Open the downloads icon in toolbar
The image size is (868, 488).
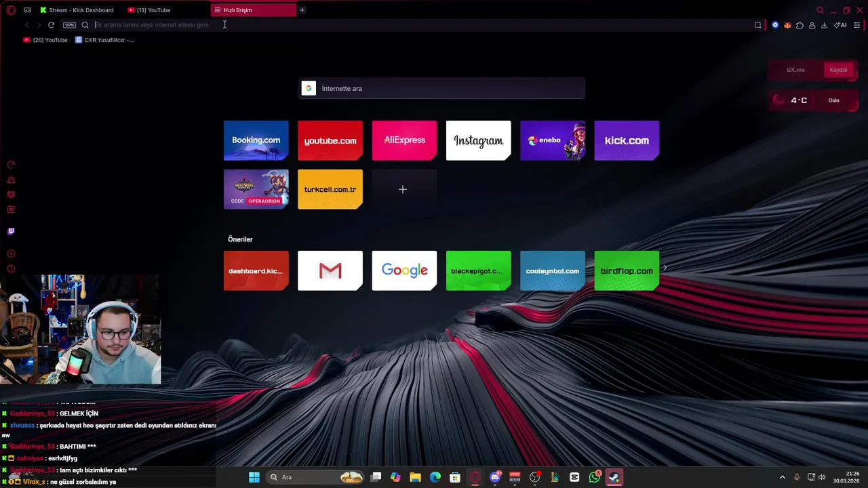coord(824,25)
